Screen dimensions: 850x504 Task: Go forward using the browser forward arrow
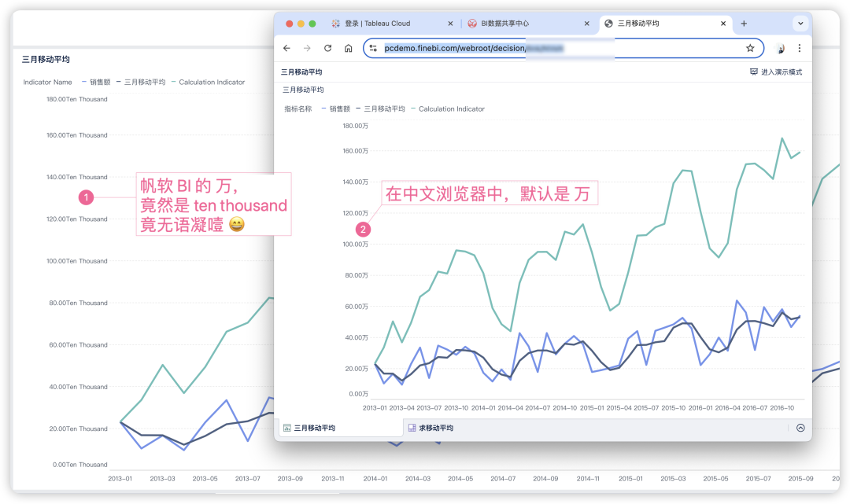click(308, 48)
